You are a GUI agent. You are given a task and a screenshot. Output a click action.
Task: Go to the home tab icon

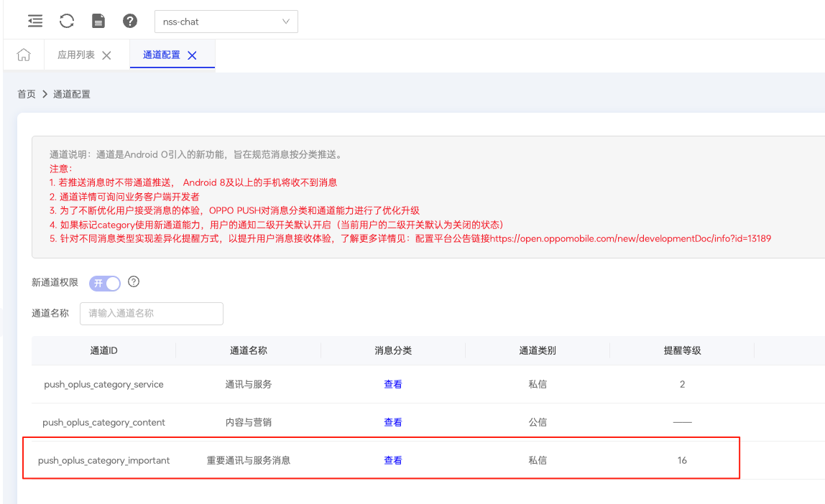24,55
